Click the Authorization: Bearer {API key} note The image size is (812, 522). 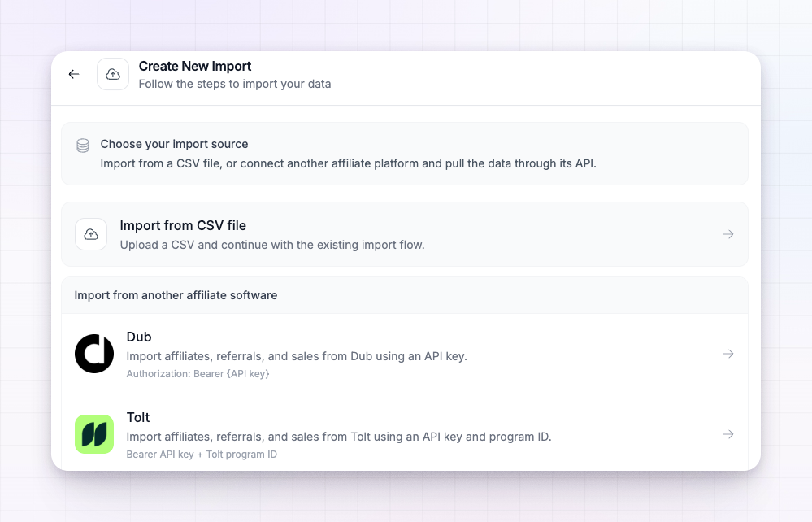coord(198,374)
